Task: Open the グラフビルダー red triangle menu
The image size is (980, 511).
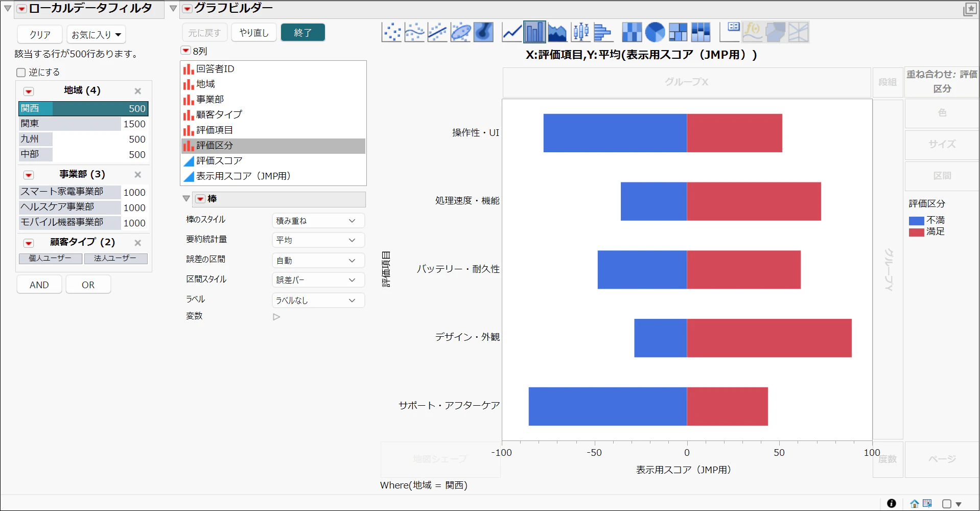Action: click(188, 9)
